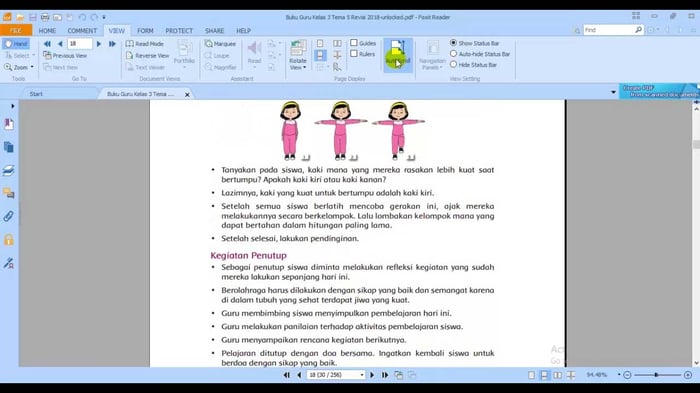Click zoom in plus button
Viewport: 700px width, 393px height.
688,375
